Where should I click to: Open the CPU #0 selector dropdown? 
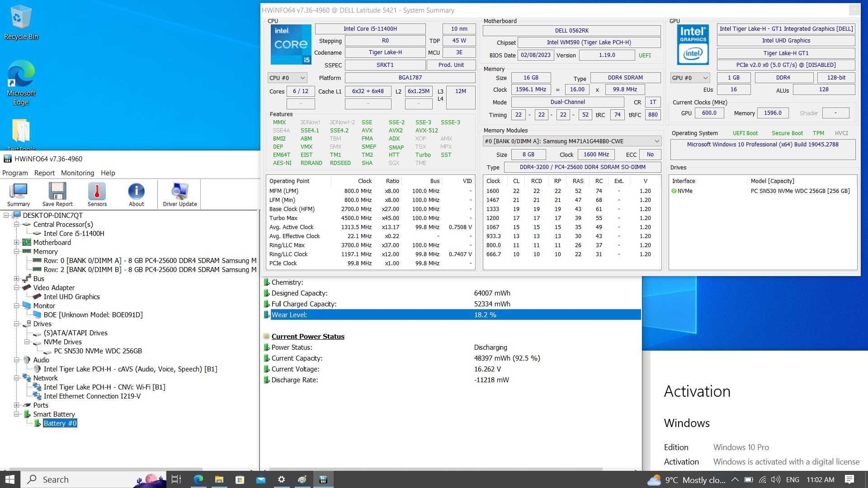[288, 78]
